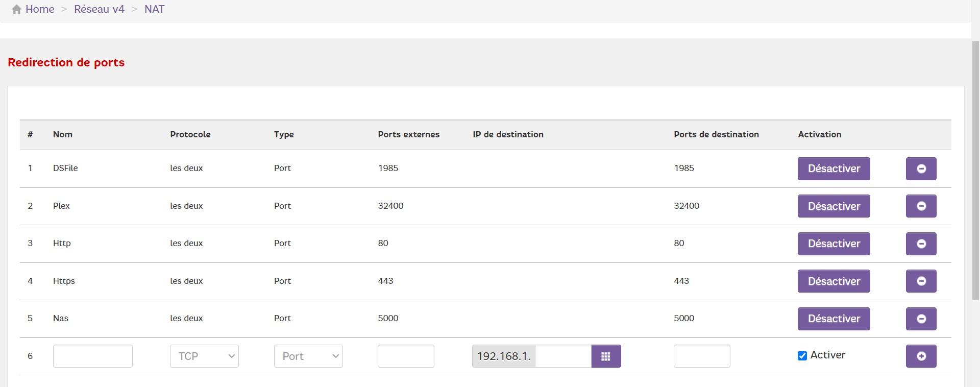Delete the Https port 443 rule
980x387 pixels.
point(921,281)
